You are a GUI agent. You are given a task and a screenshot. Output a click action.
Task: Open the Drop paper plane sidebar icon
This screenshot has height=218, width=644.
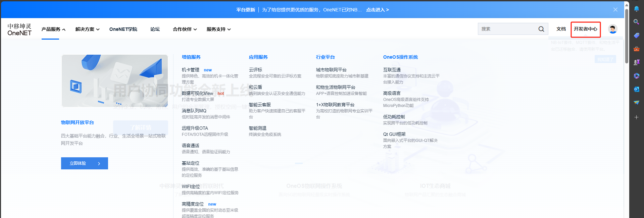click(636, 103)
